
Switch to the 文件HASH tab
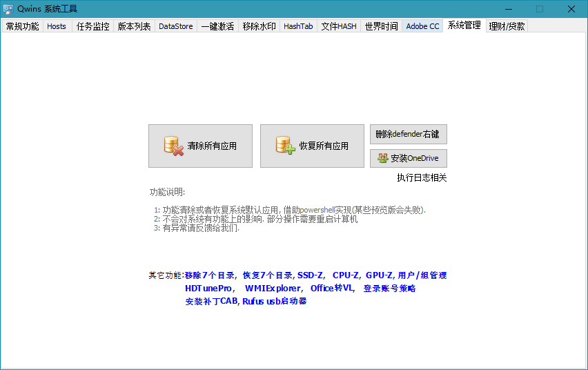(339, 26)
